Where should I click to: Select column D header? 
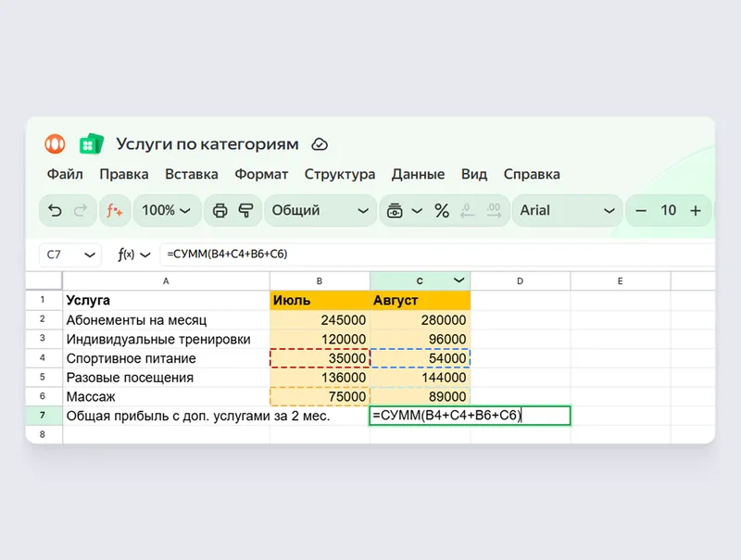pyautogui.click(x=520, y=281)
